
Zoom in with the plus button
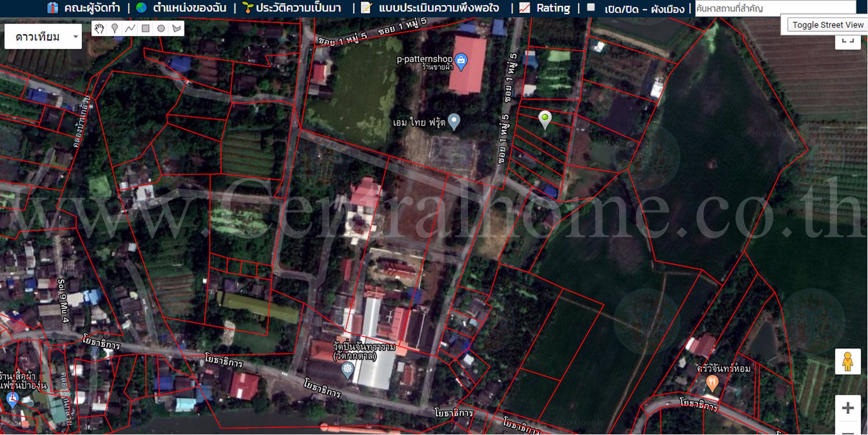847,408
